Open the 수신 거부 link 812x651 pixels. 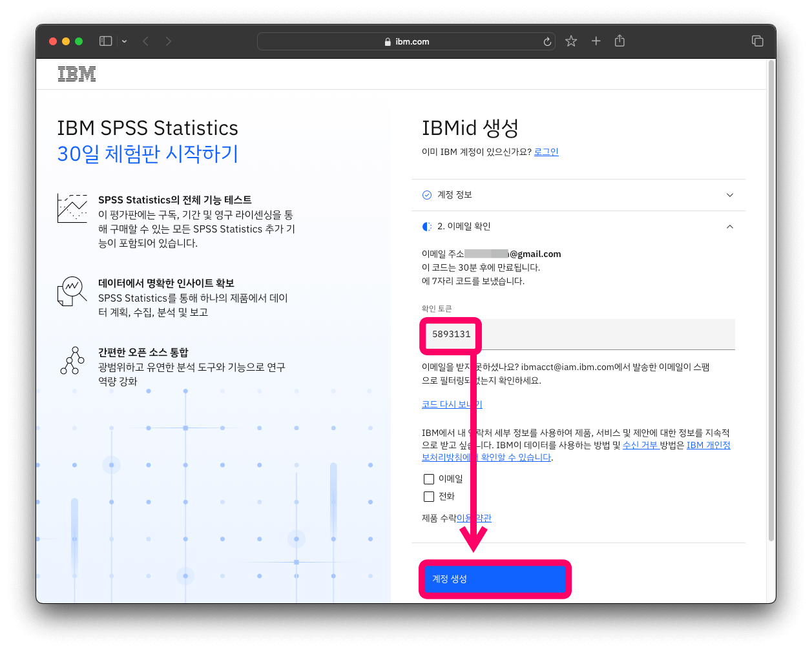click(640, 445)
